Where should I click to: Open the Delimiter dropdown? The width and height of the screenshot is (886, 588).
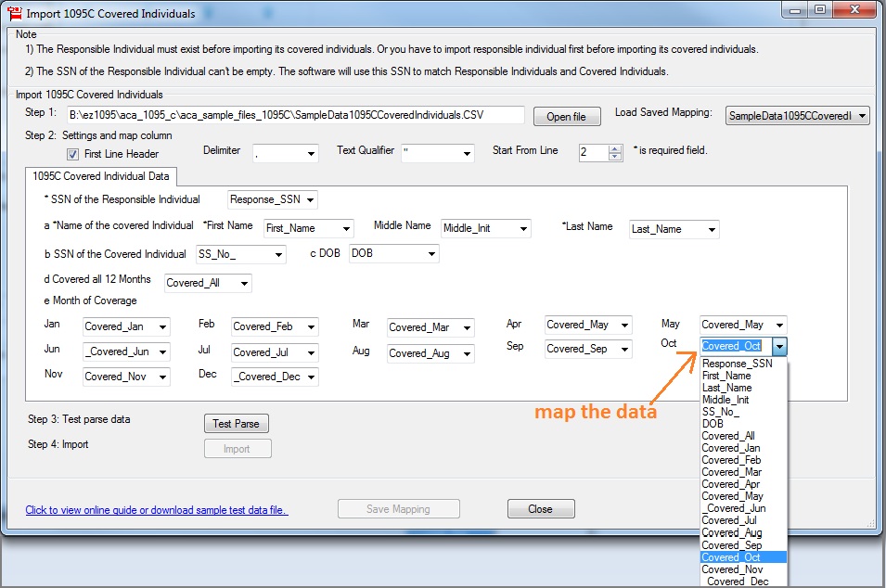[310, 154]
